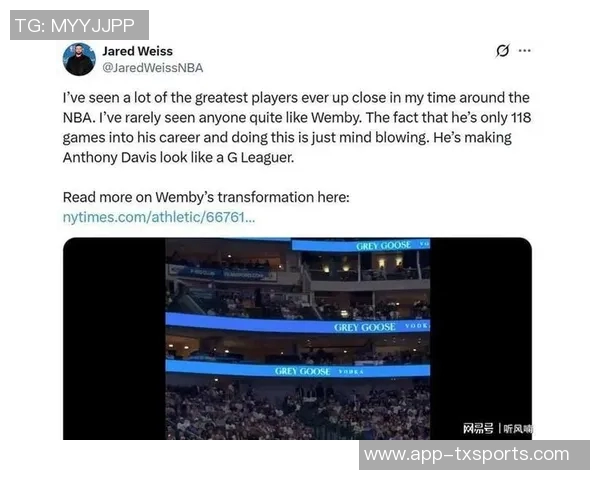
Task: Open the Jared Weiss display name
Action: coord(137,51)
